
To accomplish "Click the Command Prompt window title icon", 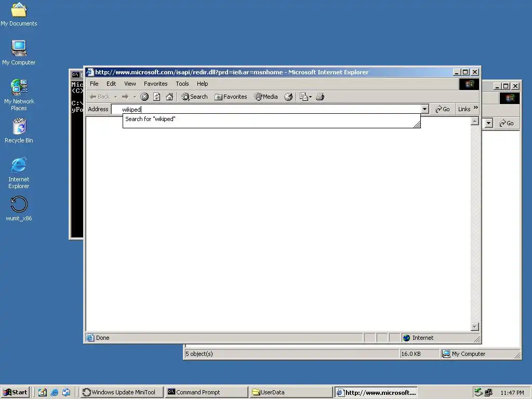I will (x=75, y=74).
